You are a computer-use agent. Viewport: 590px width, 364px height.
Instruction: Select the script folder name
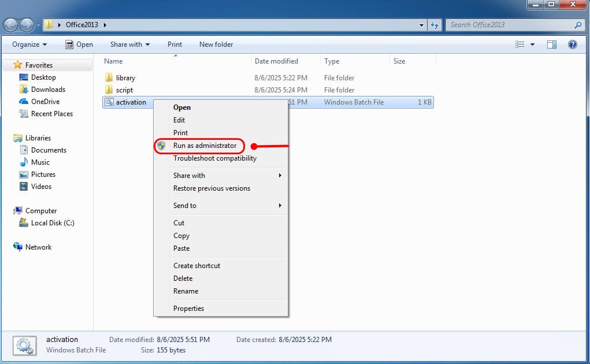point(124,90)
